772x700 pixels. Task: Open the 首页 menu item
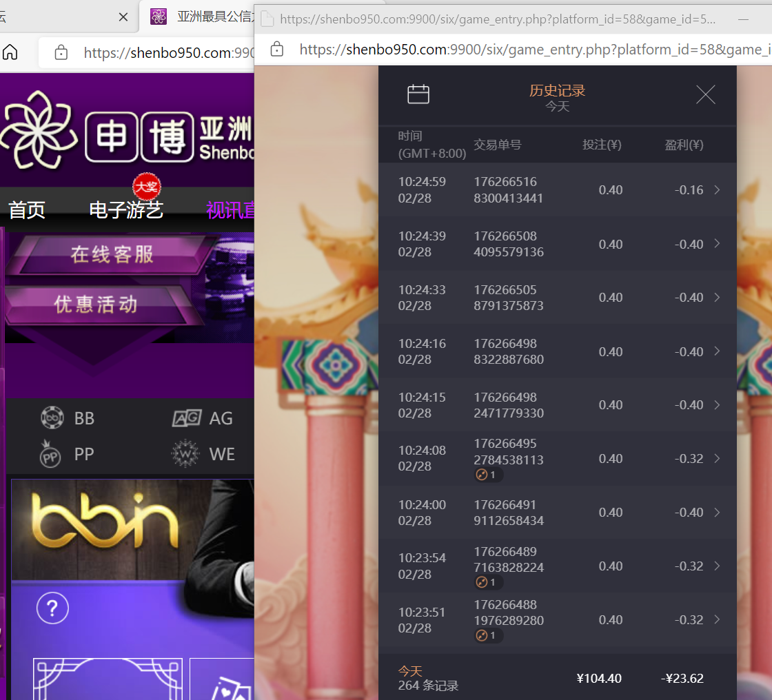coord(27,210)
